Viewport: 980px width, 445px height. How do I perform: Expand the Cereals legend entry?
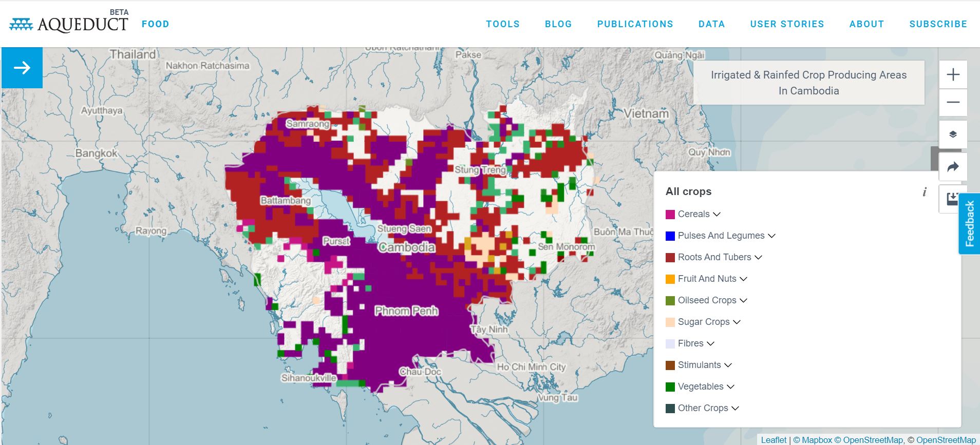717,214
